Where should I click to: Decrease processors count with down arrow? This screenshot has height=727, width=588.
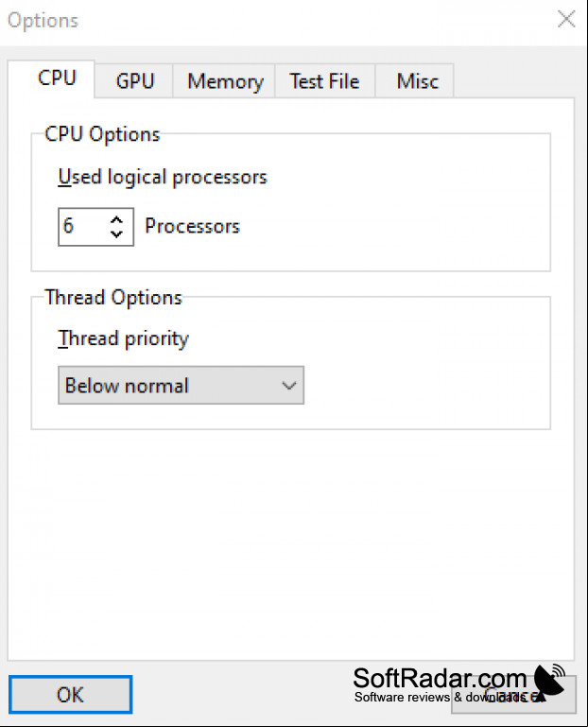[x=116, y=234]
